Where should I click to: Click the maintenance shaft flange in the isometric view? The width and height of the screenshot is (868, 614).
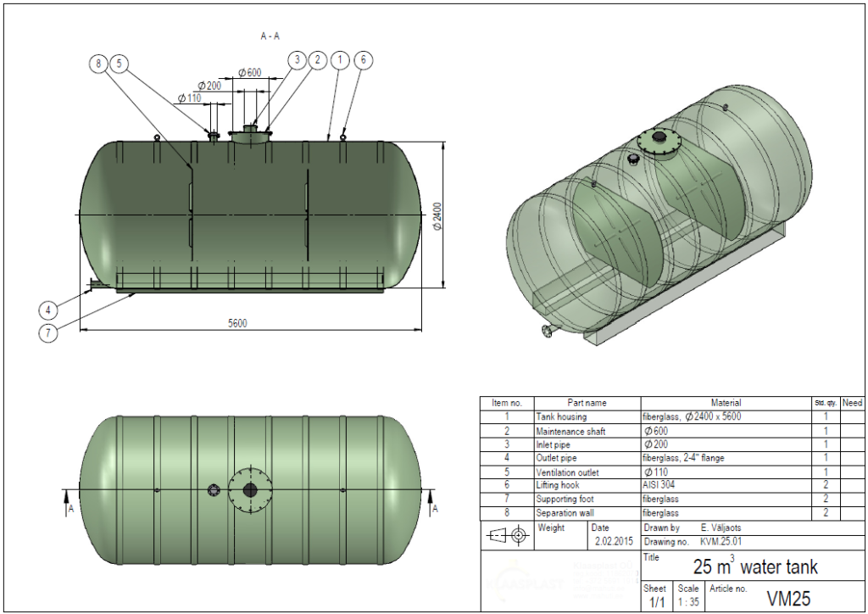[x=658, y=141]
